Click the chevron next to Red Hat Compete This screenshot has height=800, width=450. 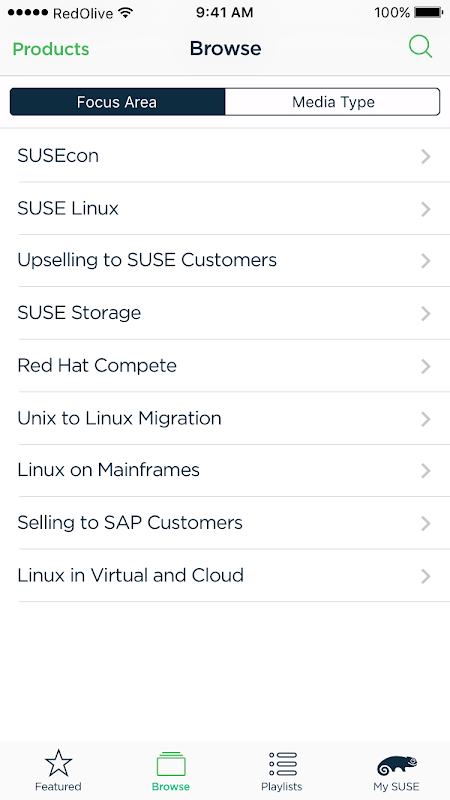426,366
